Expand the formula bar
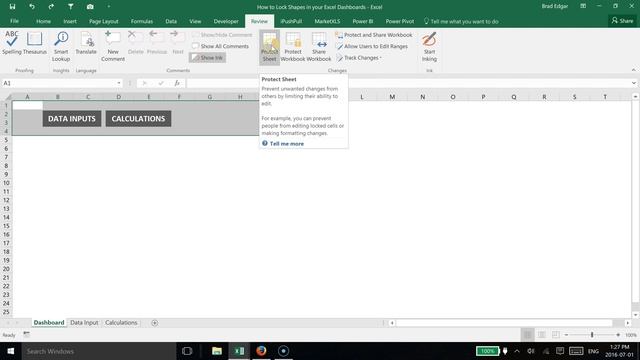 (633, 83)
